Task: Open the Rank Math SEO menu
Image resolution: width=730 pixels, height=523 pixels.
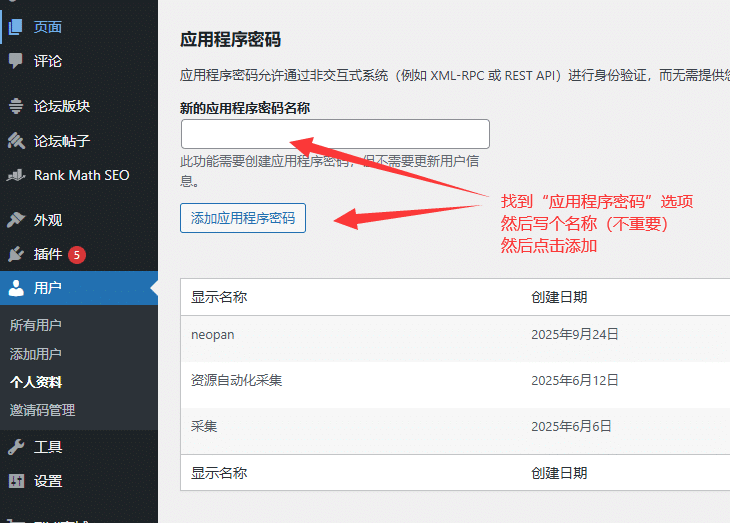Action: coord(79,175)
